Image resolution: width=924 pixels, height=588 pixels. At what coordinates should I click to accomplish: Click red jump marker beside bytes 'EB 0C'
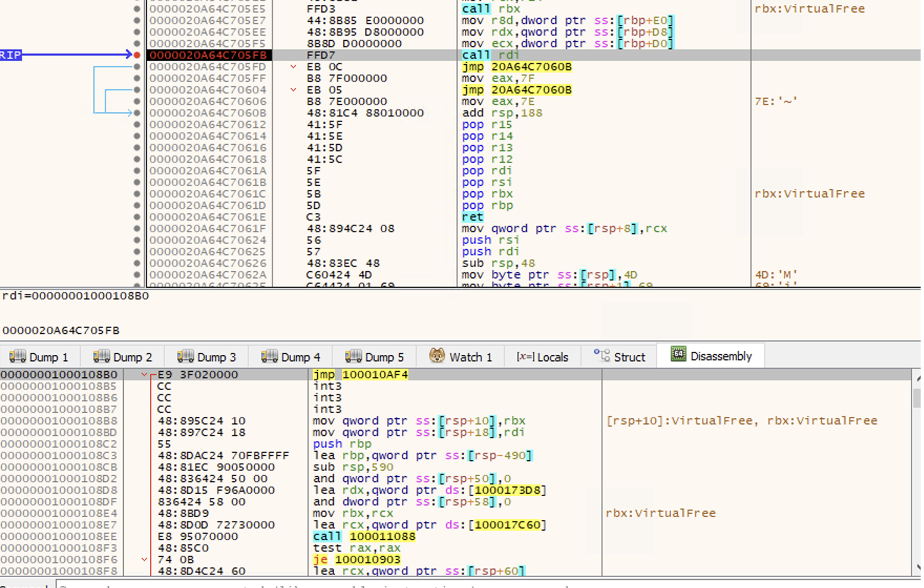pyautogui.click(x=293, y=67)
